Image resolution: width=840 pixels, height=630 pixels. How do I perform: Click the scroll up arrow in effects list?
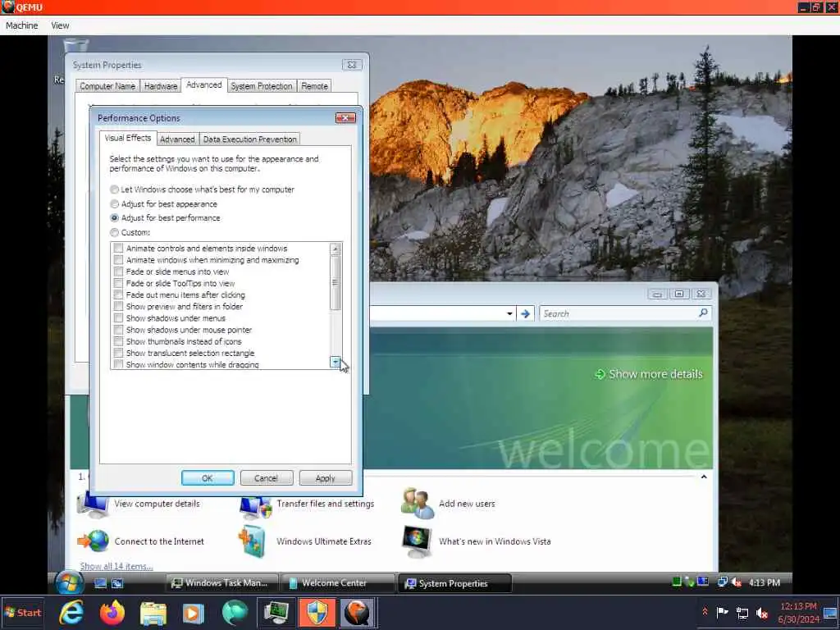pos(336,249)
